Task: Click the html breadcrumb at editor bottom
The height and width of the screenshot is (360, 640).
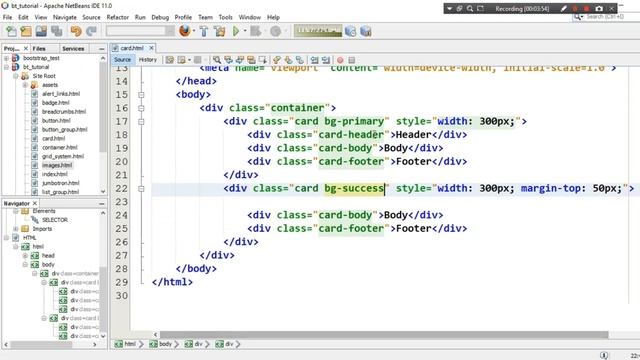Action: 125,344
